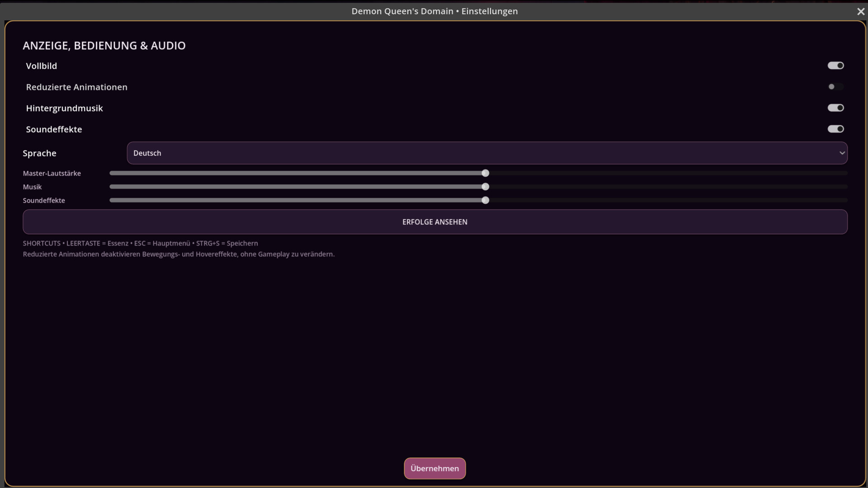Screen dimensions: 868x488
Task: Click the Reduzierte Animationen label
Action: [77, 87]
